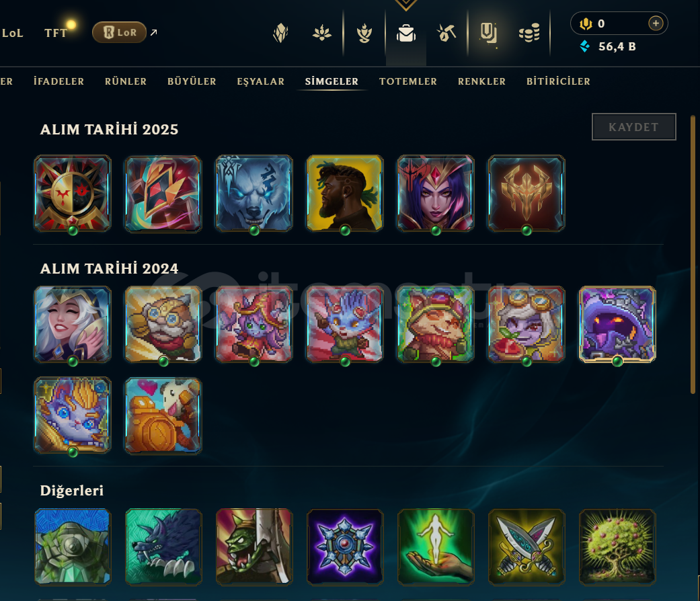Image resolution: width=700 pixels, height=601 pixels.
Task: Open the İFADELER tab
Action: [59, 81]
